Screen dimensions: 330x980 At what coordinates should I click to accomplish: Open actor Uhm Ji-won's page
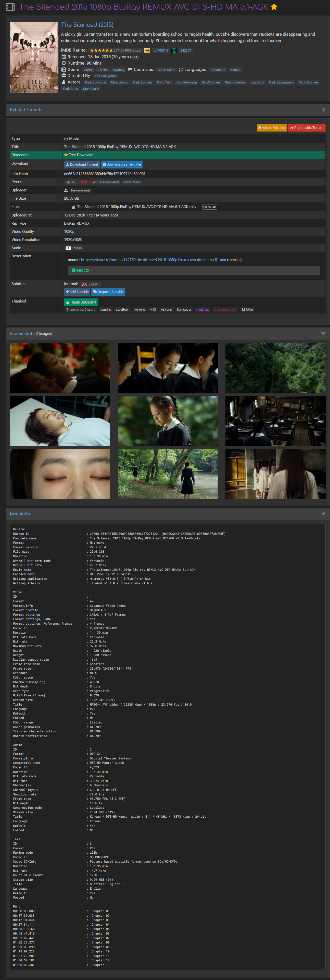[120, 82]
